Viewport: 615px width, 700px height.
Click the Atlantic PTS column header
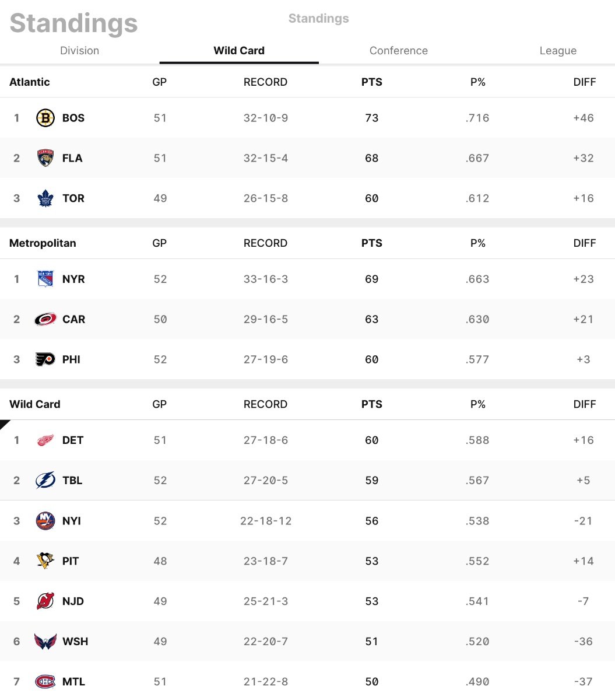click(372, 82)
